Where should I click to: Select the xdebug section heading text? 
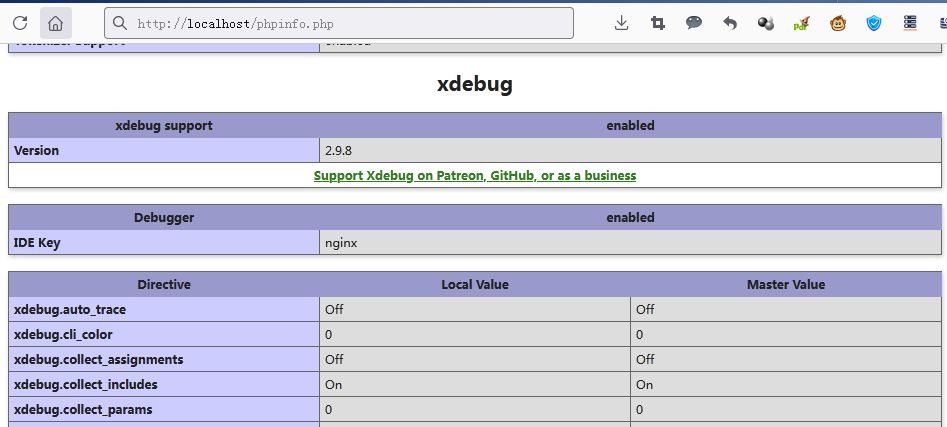[x=475, y=85]
